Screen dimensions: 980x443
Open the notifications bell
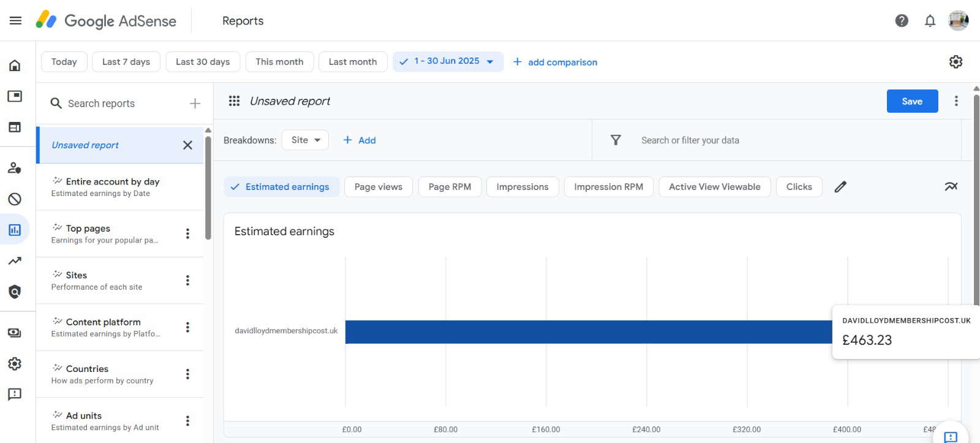click(x=930, y=21)
